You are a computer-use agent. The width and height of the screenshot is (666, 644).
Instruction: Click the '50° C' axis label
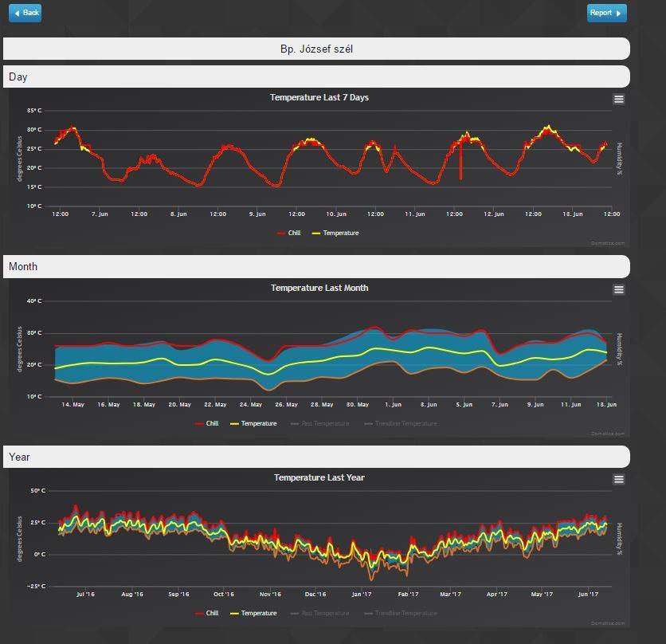tap(37, 490)
